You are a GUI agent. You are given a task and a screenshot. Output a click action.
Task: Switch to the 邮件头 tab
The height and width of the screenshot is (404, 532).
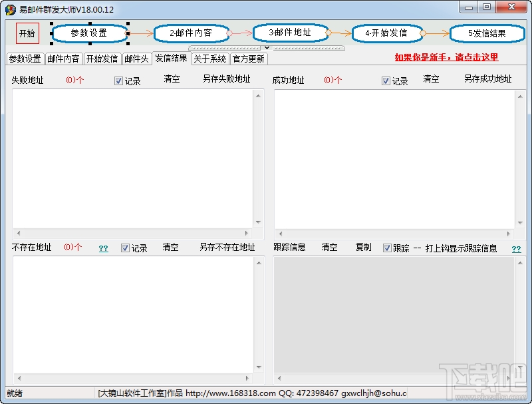(x=136, y=59)
